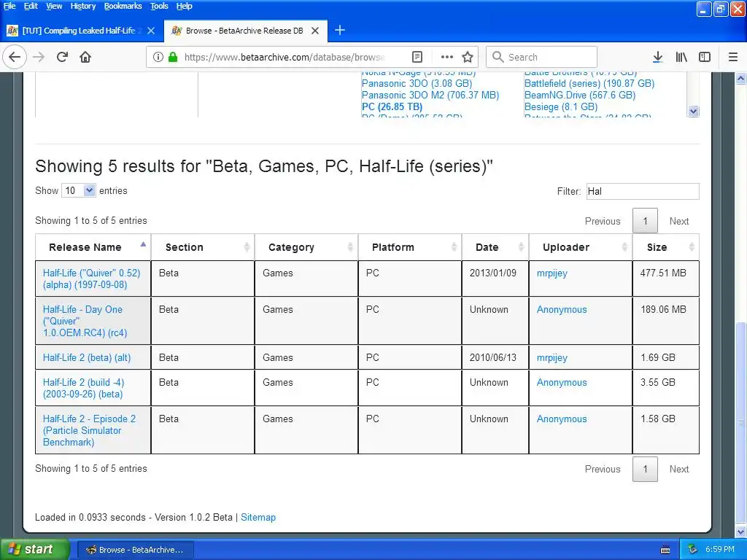Open Half-Life Day One release link
The image size is (747, 560).
click(x=85, y=321)
